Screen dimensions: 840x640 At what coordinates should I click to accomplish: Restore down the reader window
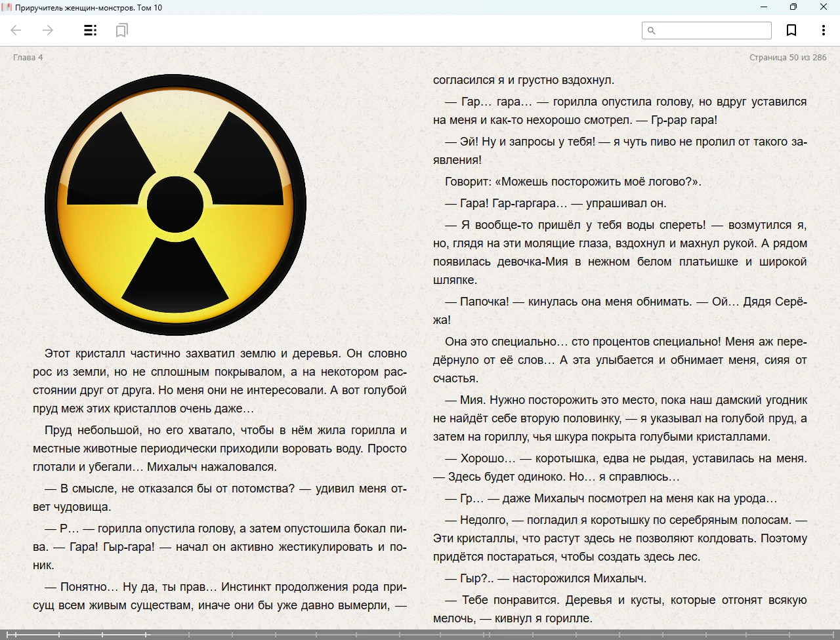coord(793,7)
